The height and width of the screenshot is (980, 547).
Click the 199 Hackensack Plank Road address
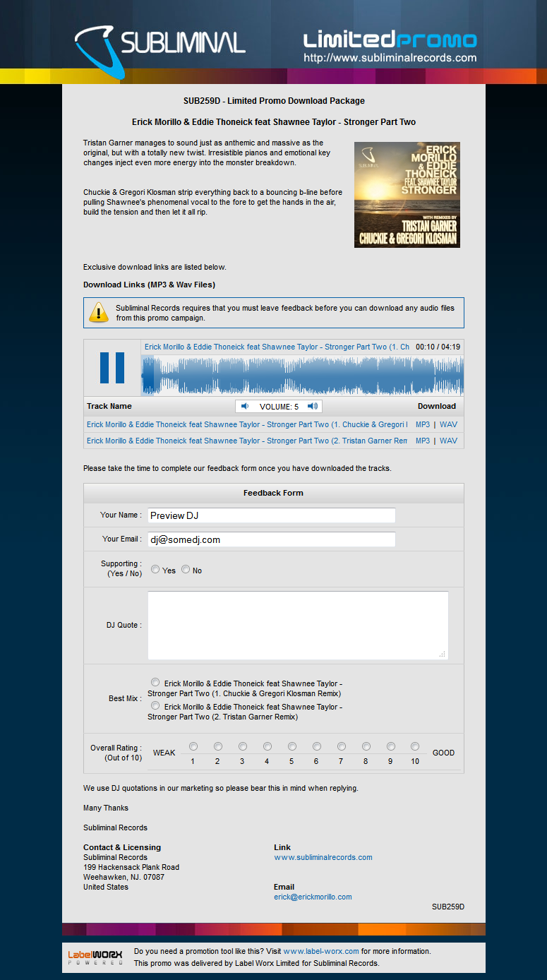[x=131, y=867]
